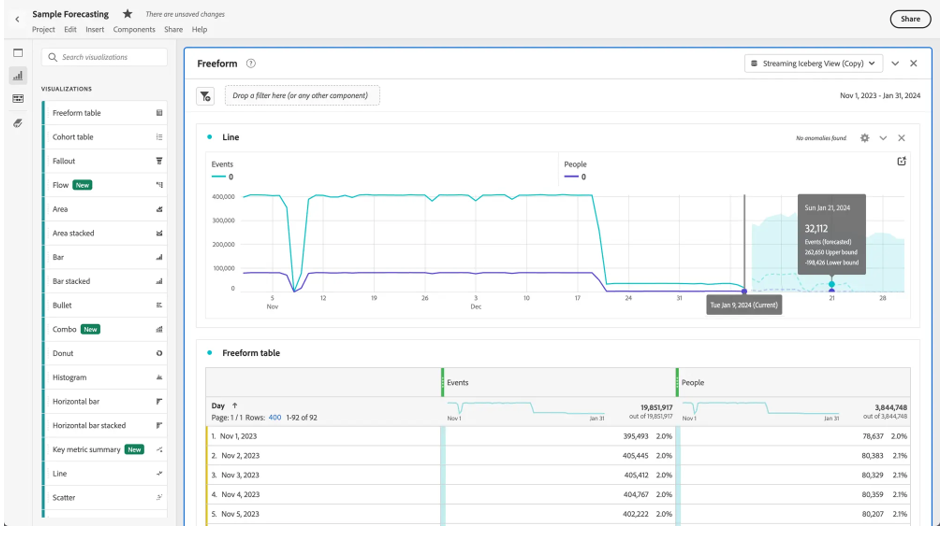Collapse the Line visualization chevron
Screen dimensions: 952x540
[x=883, y=138]
